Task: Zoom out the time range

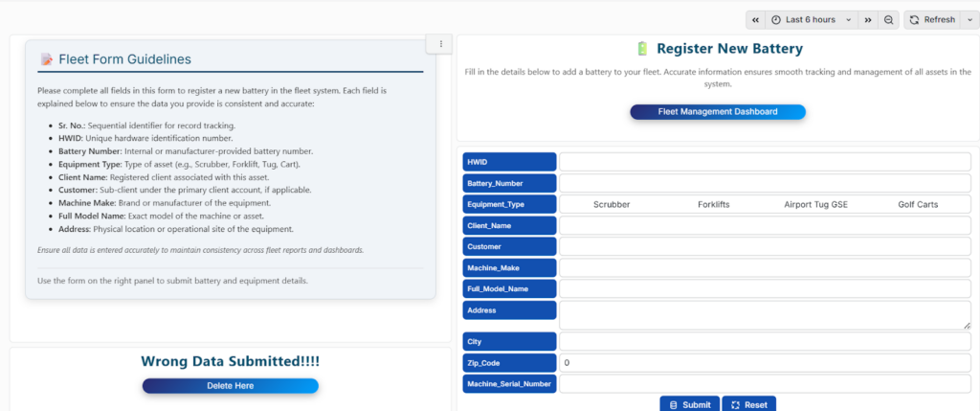Action: point(889,19)
